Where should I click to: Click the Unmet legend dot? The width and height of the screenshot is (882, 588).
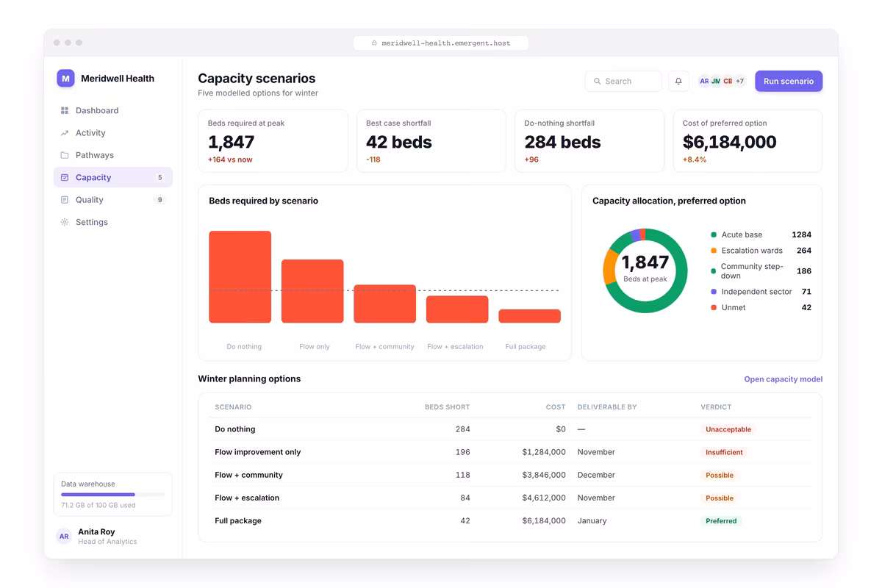[x=714, y=308]
